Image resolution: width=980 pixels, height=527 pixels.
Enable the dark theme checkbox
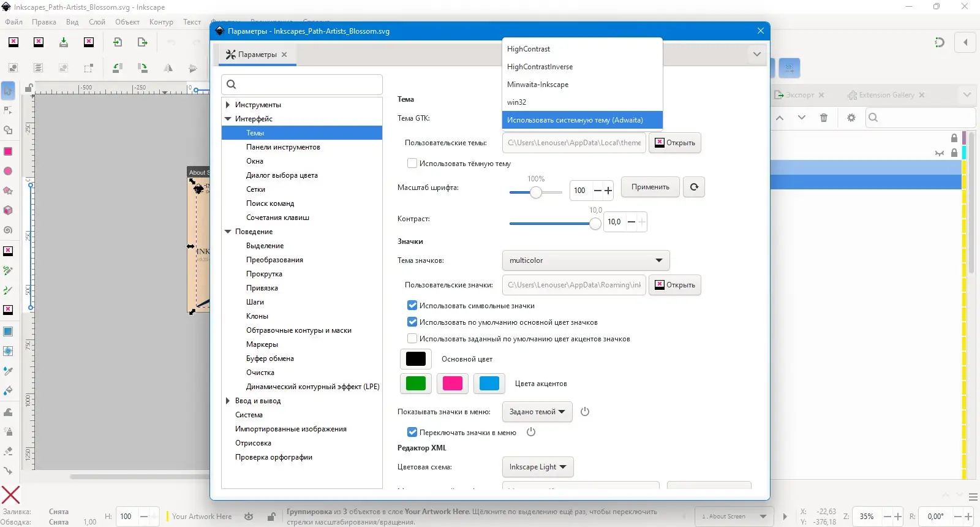click(x=412, y=164)
